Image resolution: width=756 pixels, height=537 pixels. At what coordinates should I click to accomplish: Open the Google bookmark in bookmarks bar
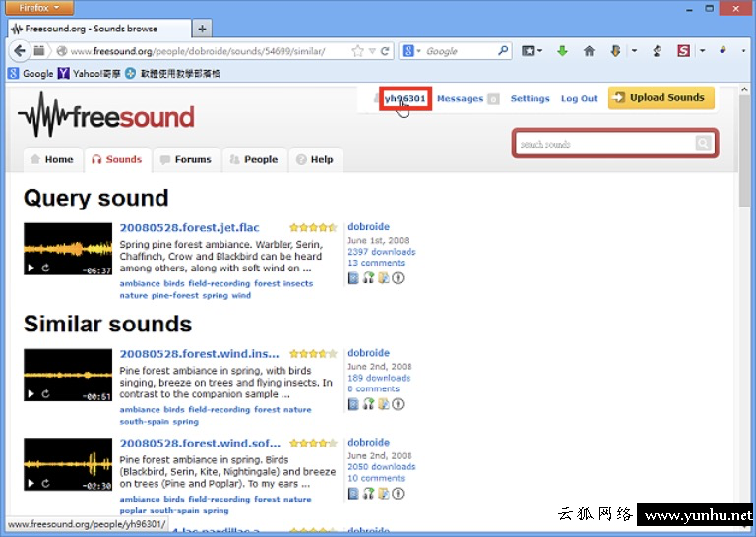31,73
